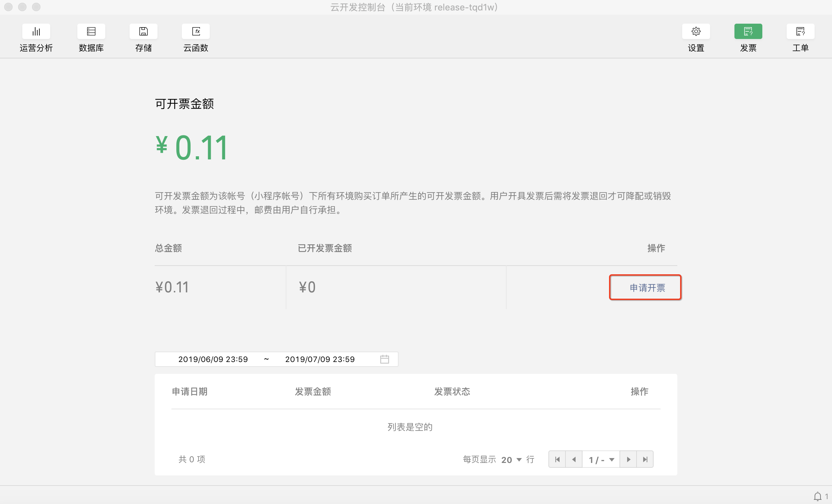This screenshot has height=504, width=832.
Task: Open the page number 1/- dropdown
Action: pos(601,460)
